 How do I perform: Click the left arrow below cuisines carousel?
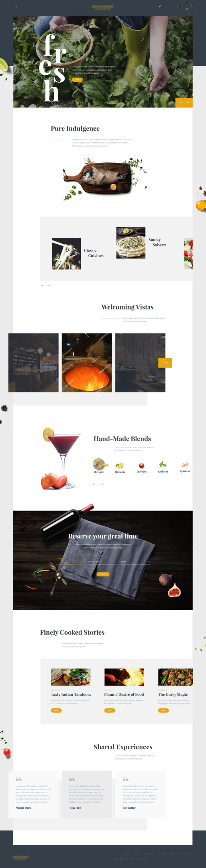pyautogui.click(x=42, y=286)
